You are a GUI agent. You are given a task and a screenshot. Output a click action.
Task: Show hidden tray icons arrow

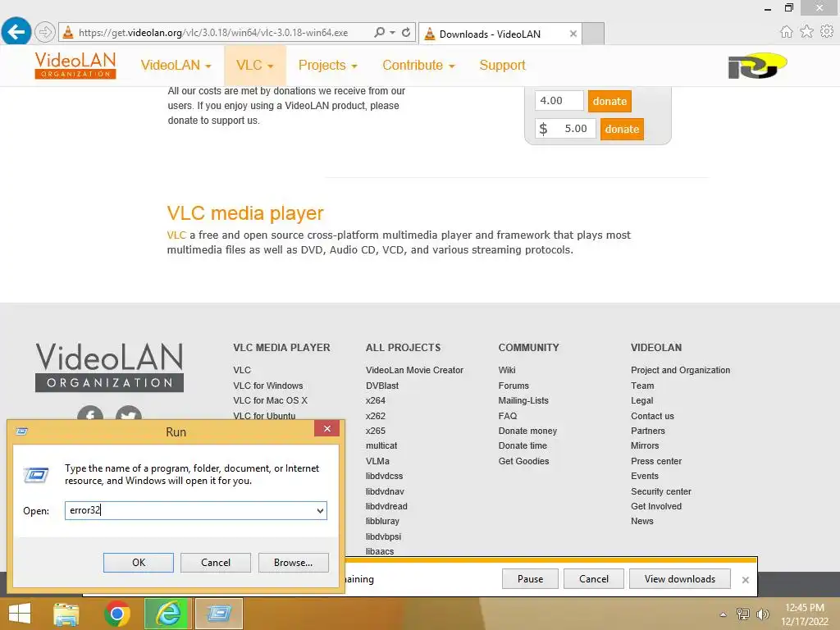[x=724, y=614]
